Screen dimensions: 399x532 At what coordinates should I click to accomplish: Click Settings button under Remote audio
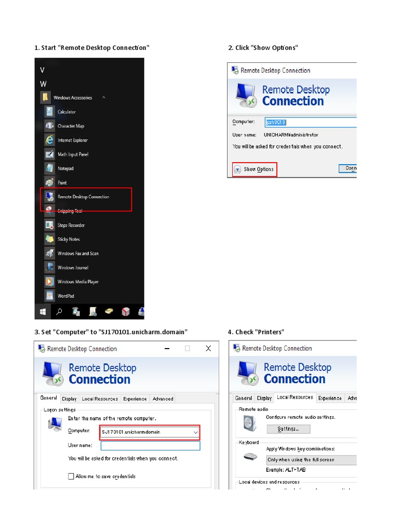click(288, 429)
